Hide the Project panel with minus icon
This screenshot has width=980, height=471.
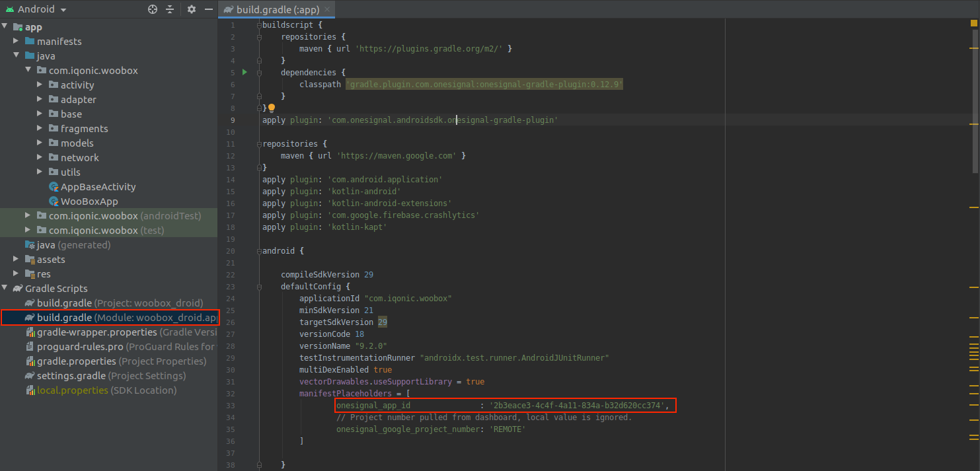click(x=209, y=9)
